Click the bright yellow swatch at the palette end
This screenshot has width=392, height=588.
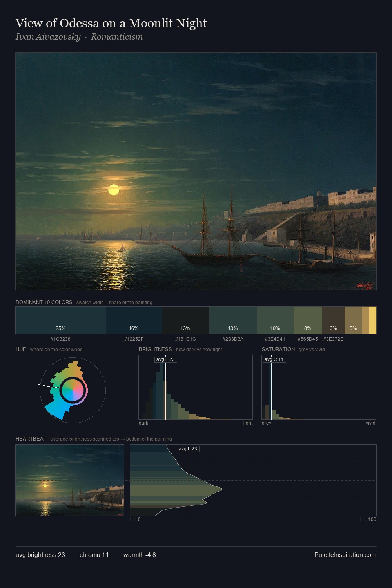pyautogui.click(x=373, y=320)
